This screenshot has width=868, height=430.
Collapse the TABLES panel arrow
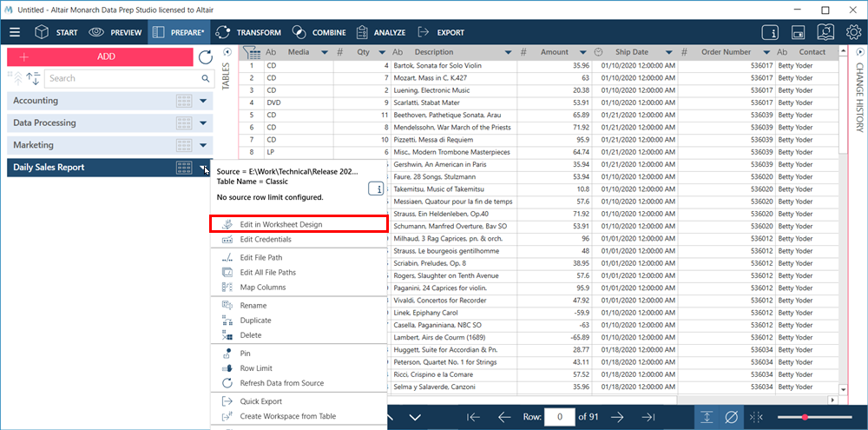pyautogui.click(x=227, y=52)
